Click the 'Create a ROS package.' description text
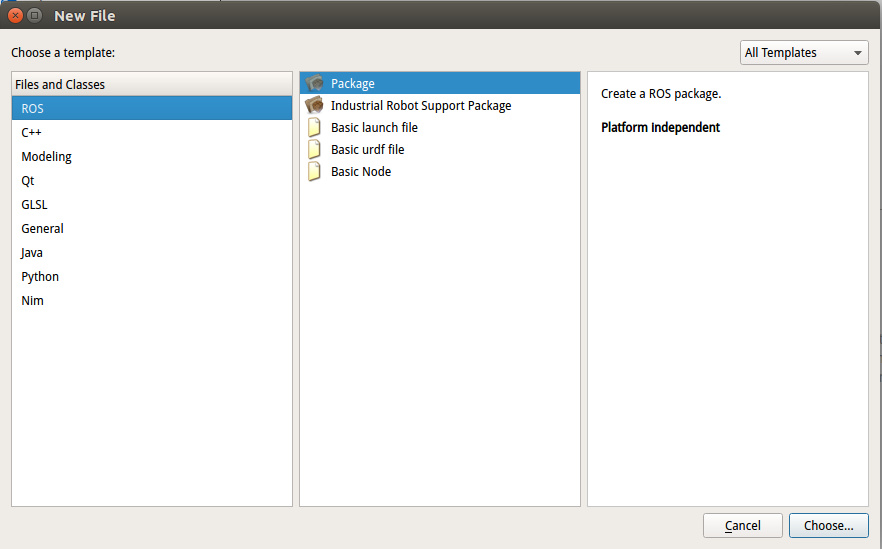This screenshot has width=882, height=549. 661,93
